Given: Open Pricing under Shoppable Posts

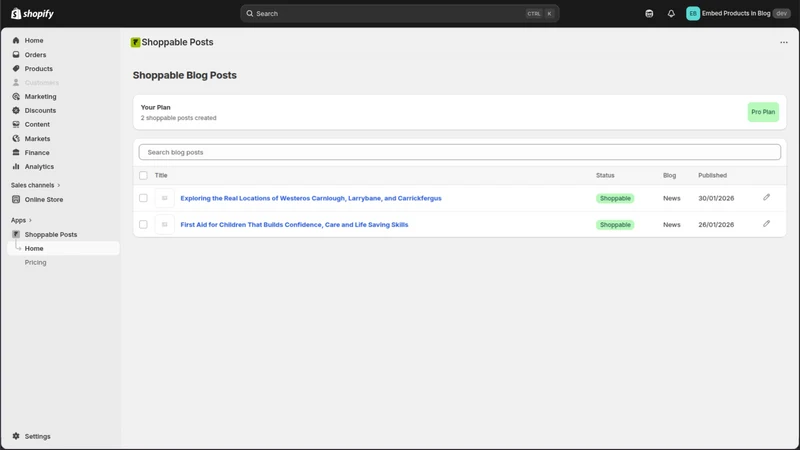Looking at the screenshot, I should 35,262.
